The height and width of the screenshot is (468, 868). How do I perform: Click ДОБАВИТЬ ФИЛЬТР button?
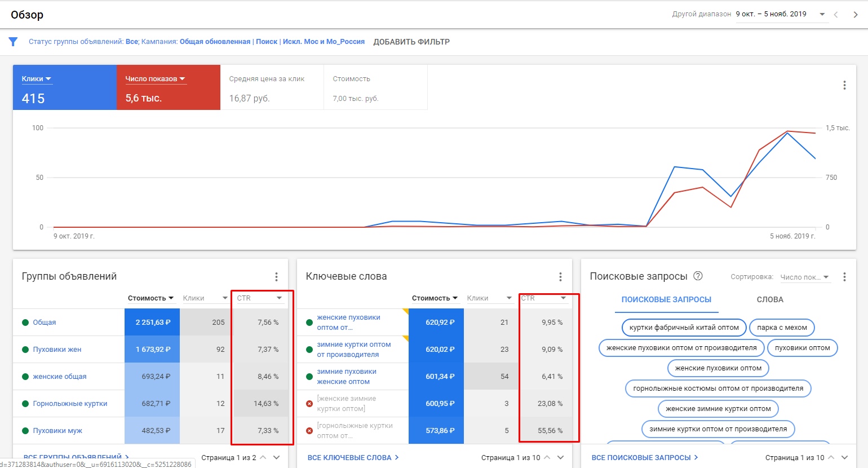click(x=411, y=42)
